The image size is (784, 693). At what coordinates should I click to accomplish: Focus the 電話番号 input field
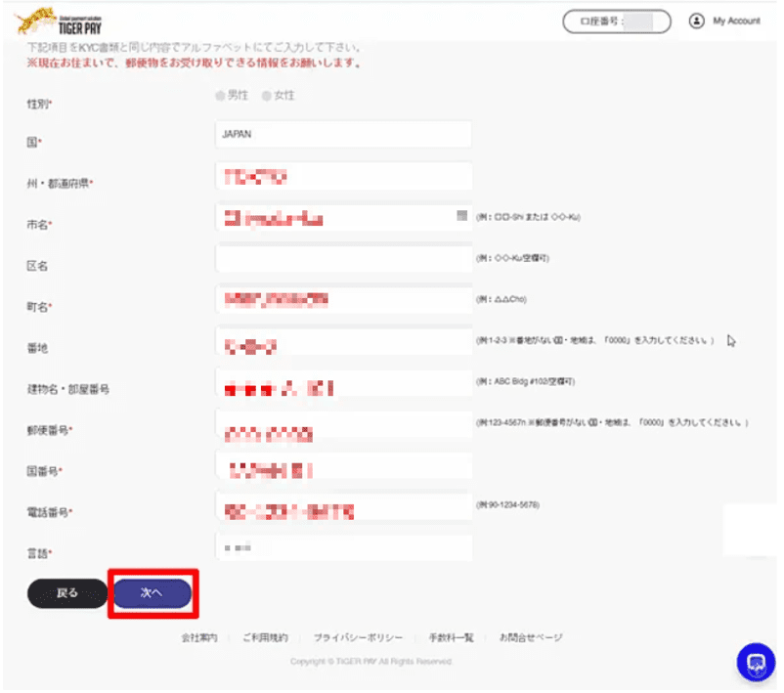click(x=343, y=506)
